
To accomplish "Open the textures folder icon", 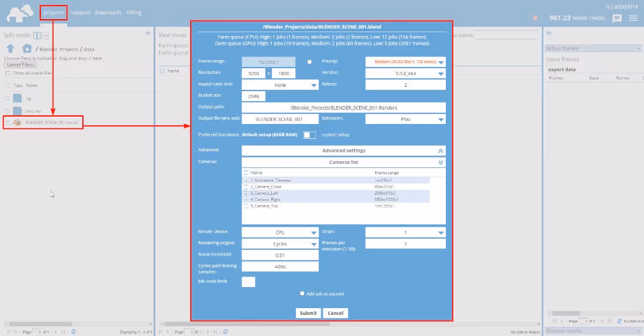I will (x=17, y=110).
